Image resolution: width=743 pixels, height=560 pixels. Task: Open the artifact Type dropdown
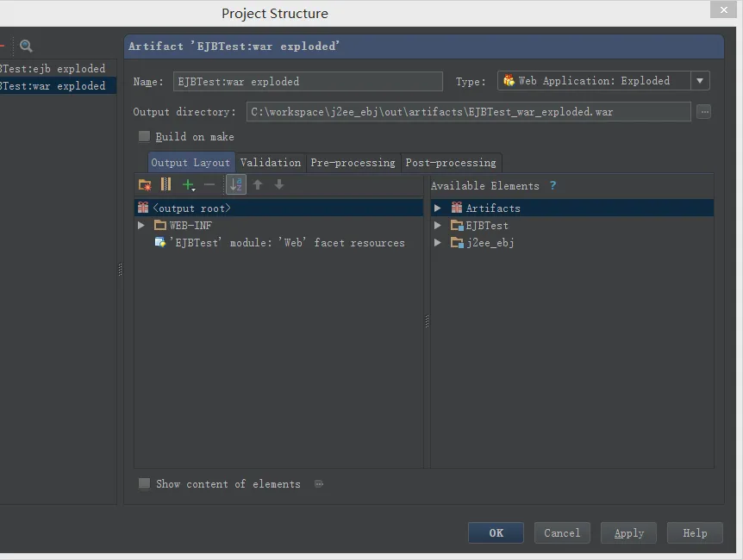pos(700,81)
